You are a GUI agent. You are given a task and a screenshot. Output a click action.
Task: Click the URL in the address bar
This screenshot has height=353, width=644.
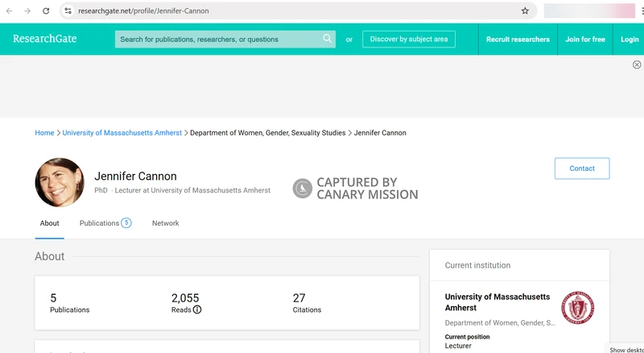coord(143,11)
